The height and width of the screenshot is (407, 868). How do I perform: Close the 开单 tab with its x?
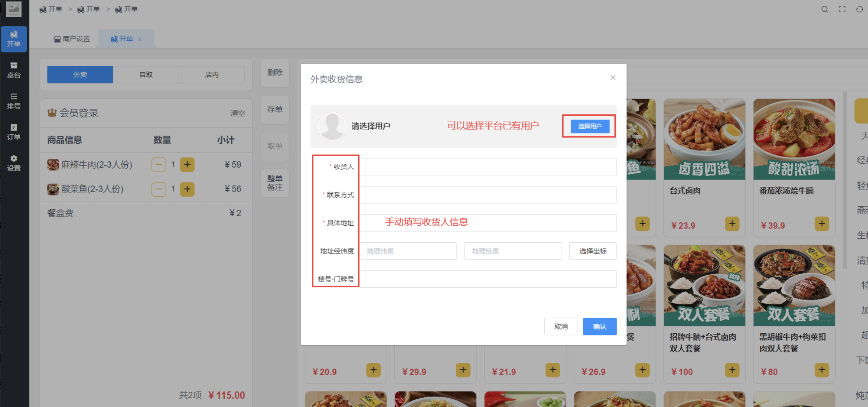point(140,40)
